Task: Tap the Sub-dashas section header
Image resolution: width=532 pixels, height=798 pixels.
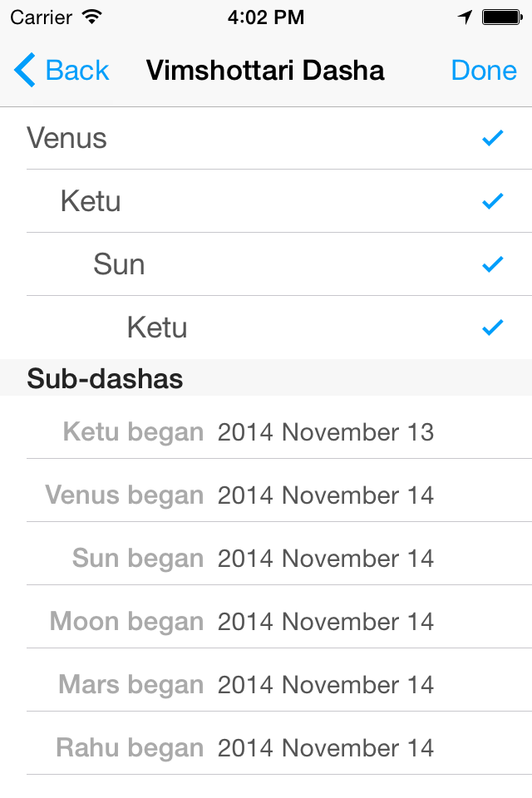Action: (266, 377)
